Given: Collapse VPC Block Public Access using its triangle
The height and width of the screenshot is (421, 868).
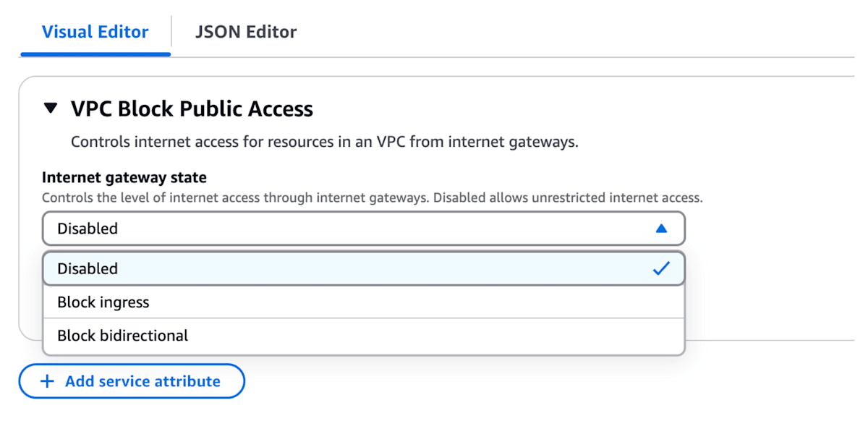Looking at the screenshot, I should point(50,107).
